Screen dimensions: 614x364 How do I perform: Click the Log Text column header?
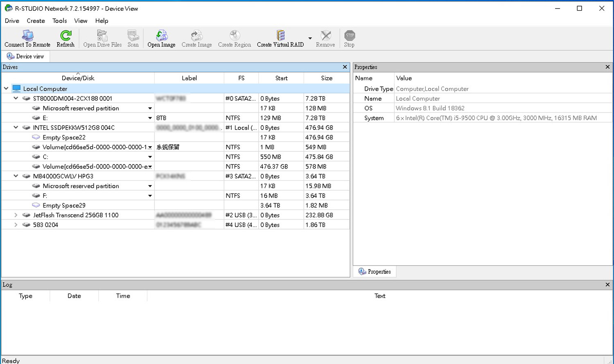380,296
